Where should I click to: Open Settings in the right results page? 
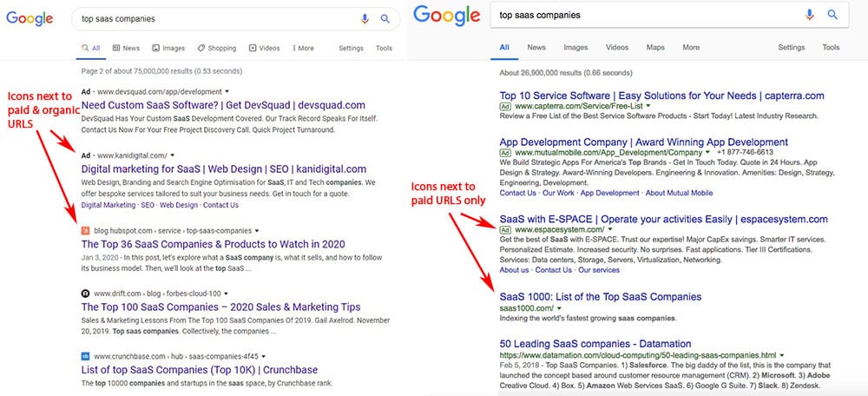click(x=792, y=48)
